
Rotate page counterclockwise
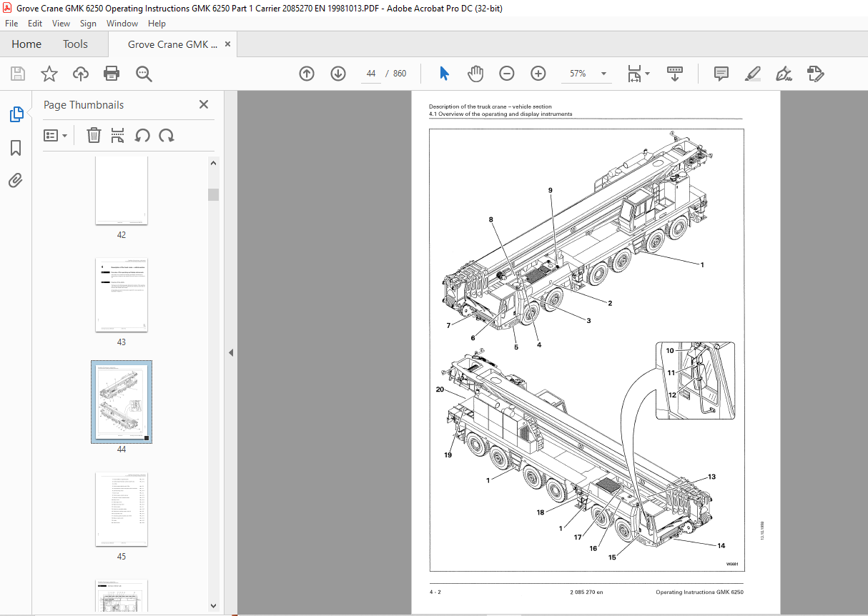(x=142, y=135)
